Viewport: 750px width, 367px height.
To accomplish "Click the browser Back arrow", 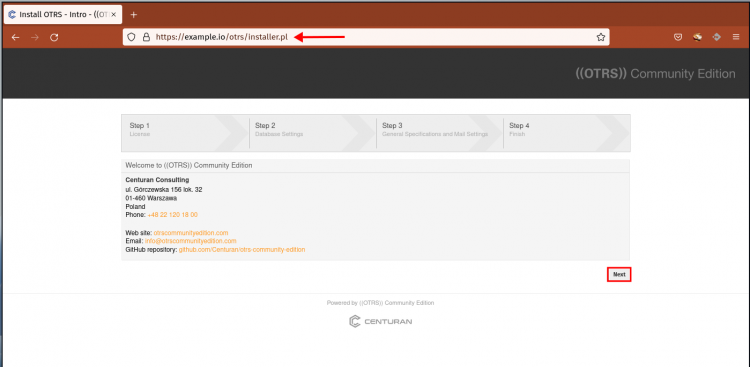I will 16,37.
